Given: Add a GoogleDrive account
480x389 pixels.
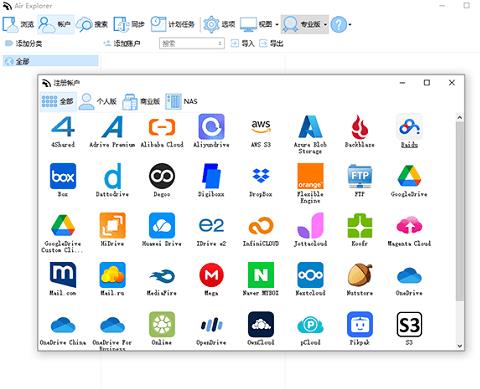Looking at the screenshot, I should [409, 180].
